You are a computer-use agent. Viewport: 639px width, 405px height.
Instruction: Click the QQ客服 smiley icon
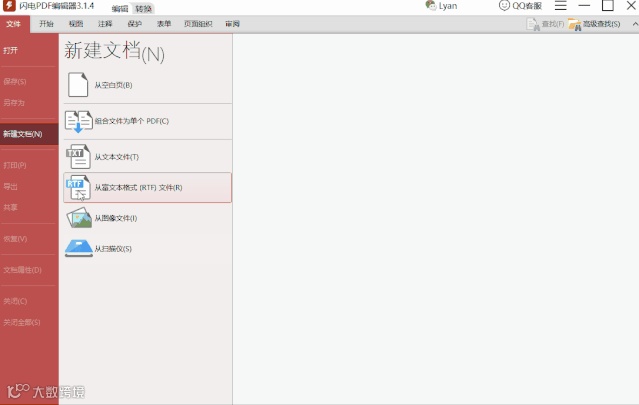click(504, 6)
